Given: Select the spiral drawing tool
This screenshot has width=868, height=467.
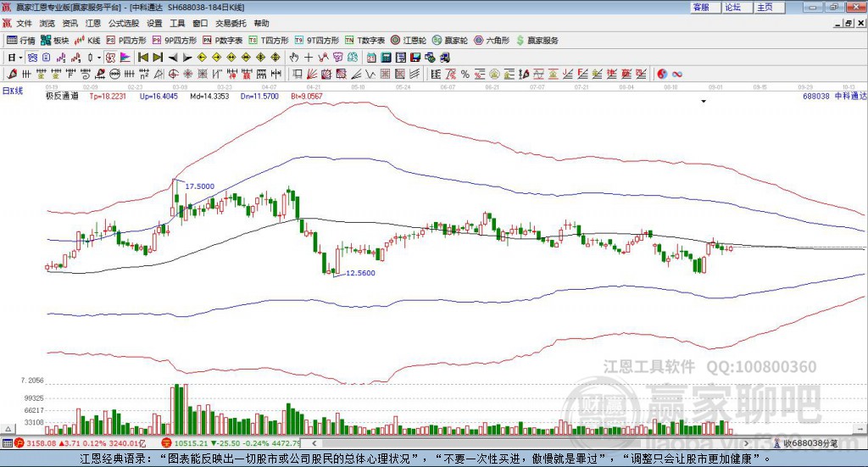Looking at the screenshot, I should pos(85,74).
